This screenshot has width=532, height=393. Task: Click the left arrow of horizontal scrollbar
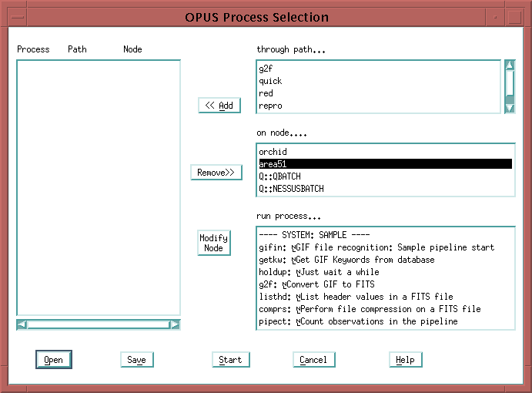click(22, 324)
